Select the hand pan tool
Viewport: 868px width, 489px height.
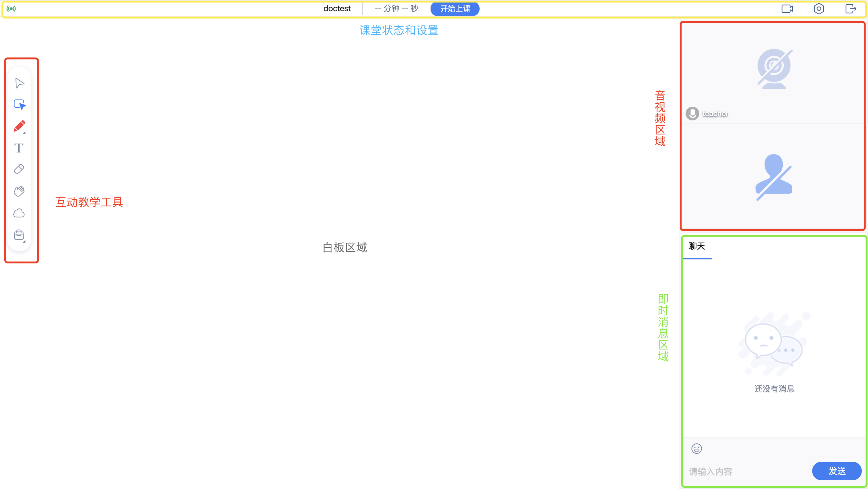pos(19,191)
